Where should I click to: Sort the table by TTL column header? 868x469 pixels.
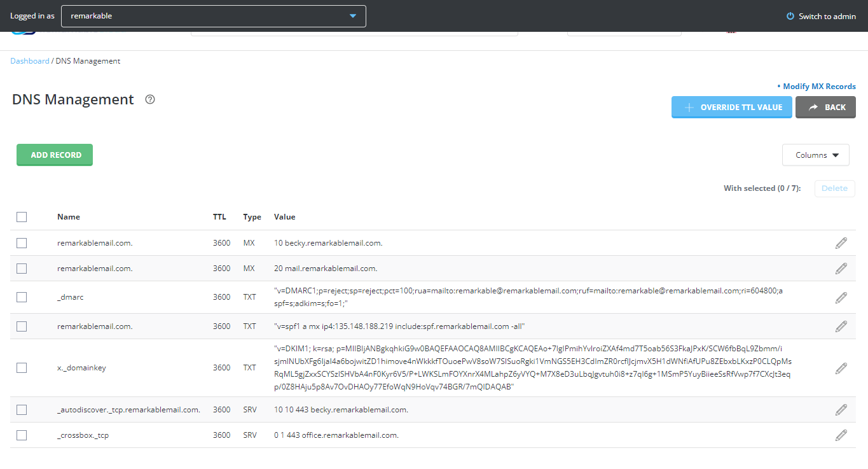219,217
